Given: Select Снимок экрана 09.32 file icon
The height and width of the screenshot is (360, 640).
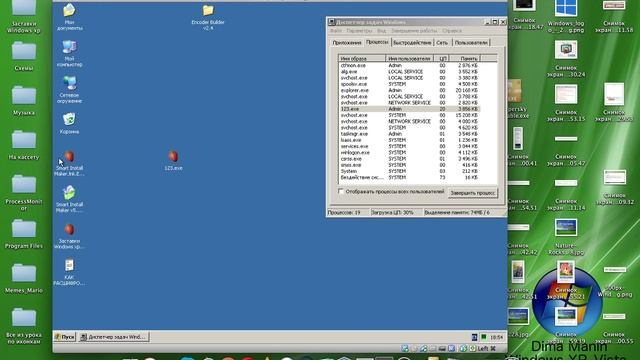Looking at the screenshot, I should coord(615,178).
